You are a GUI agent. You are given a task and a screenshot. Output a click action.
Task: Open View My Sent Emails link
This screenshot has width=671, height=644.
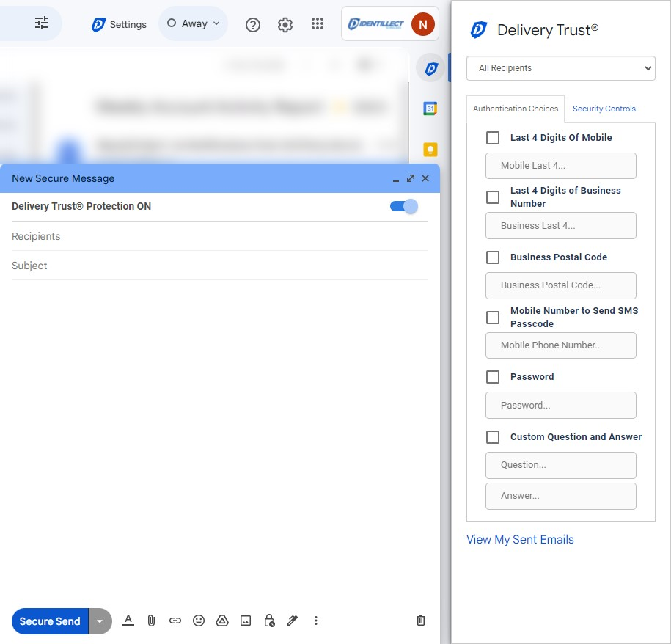coord(520,540)
